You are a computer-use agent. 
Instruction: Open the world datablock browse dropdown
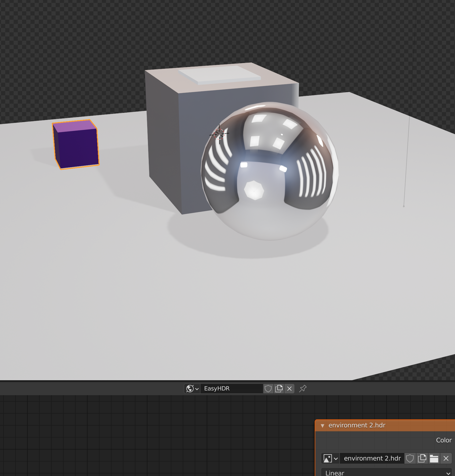[192, 389]
